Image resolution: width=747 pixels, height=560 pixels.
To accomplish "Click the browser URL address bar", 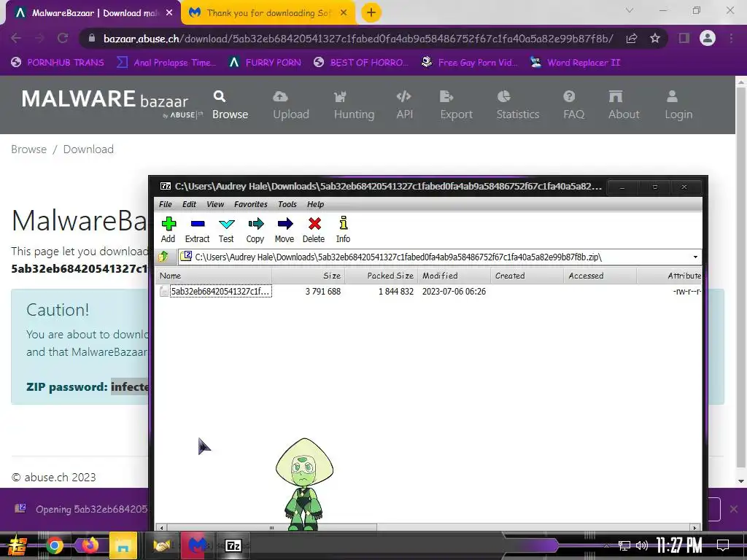I will click(358, 38).
